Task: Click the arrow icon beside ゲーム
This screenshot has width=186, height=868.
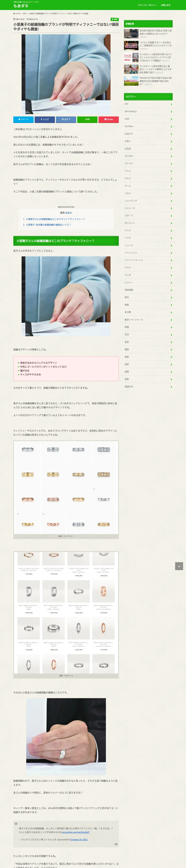Action: click(x=172, y=186)
